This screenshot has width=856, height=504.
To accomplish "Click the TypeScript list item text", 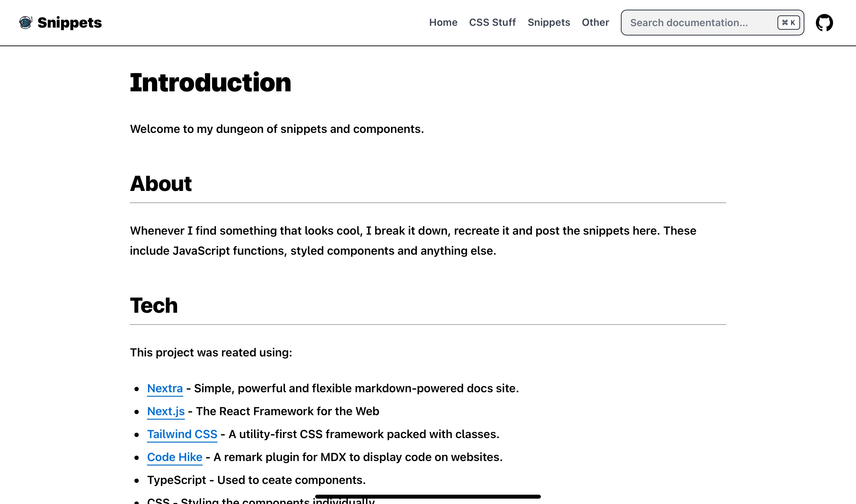I will tap(256, 480).
